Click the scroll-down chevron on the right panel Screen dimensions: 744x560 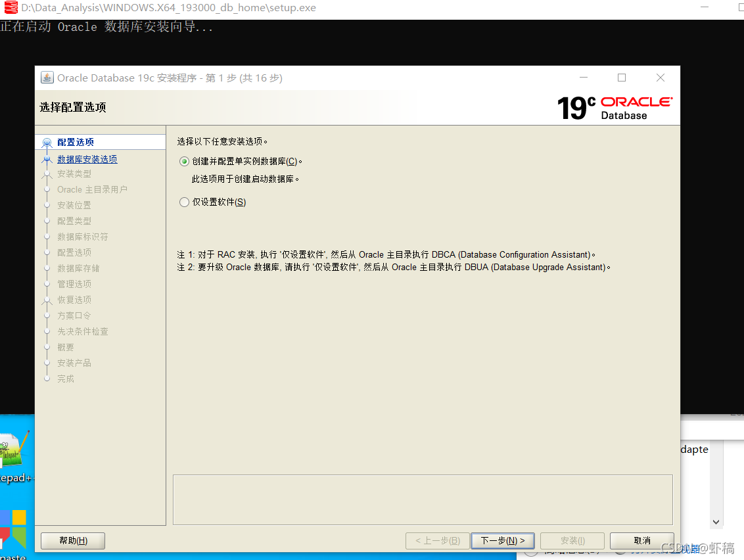pos(716,521)
